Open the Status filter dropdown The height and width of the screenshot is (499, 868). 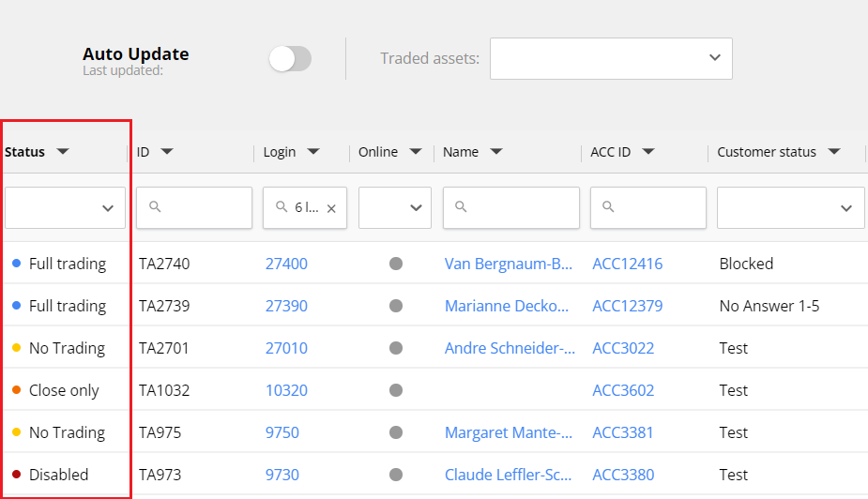coord(65,208)
